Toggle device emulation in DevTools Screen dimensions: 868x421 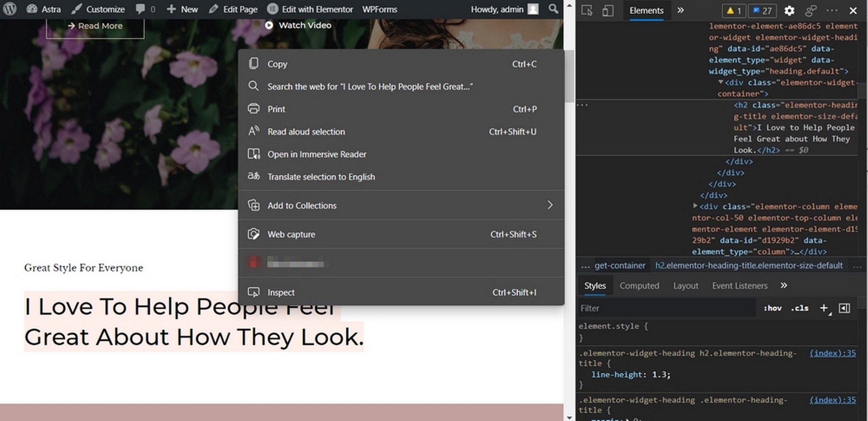608,10
